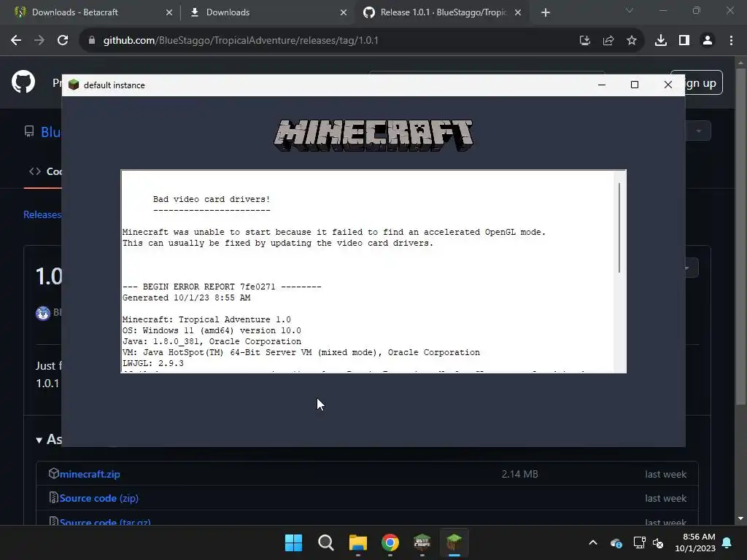This screenshot has height=560, width=747.
Task: Click the muted volume tray icon
Action: coord(658,542)
